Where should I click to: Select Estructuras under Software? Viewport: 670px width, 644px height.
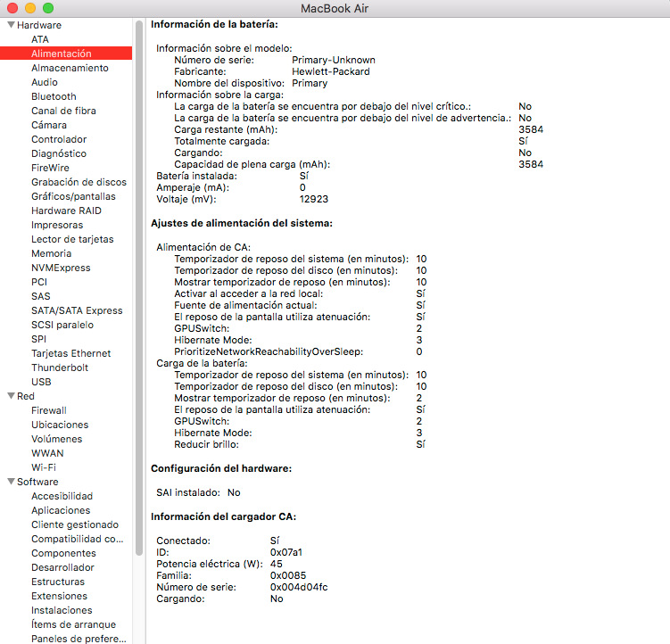tap(58, 582)
